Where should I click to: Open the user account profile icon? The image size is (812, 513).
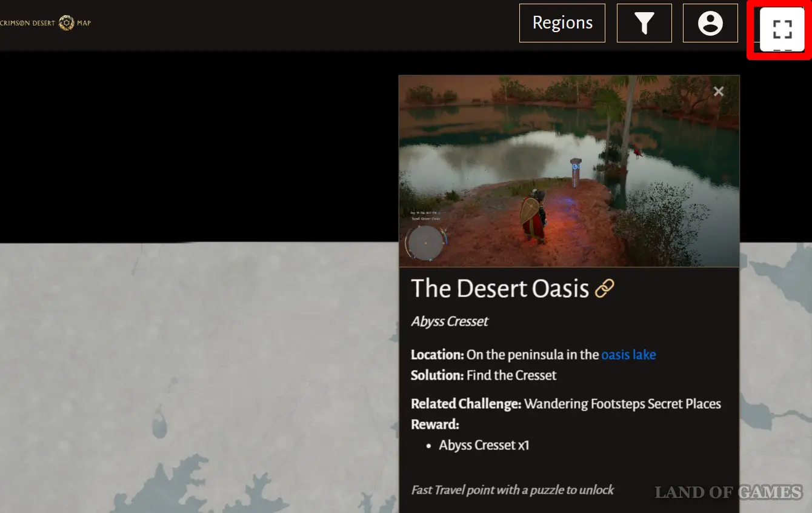pyautogui.click(x=710, y=23)
